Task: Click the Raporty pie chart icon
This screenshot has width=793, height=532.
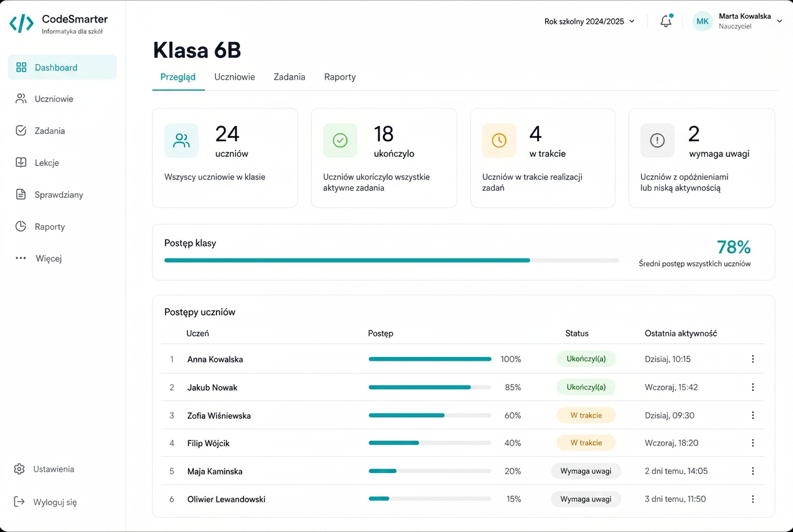Action: (x=21, y=226)
